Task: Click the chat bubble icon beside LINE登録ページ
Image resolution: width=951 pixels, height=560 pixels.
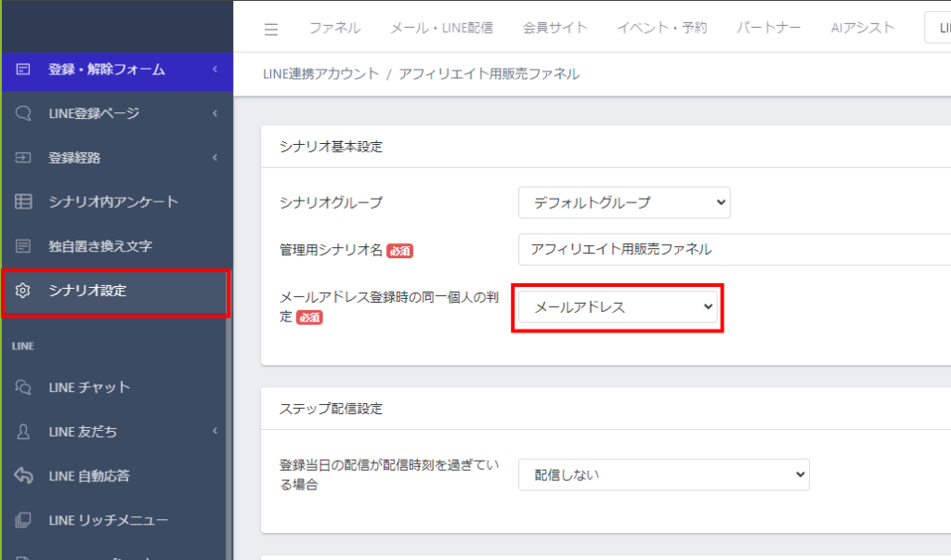Action: pos(24,113)
